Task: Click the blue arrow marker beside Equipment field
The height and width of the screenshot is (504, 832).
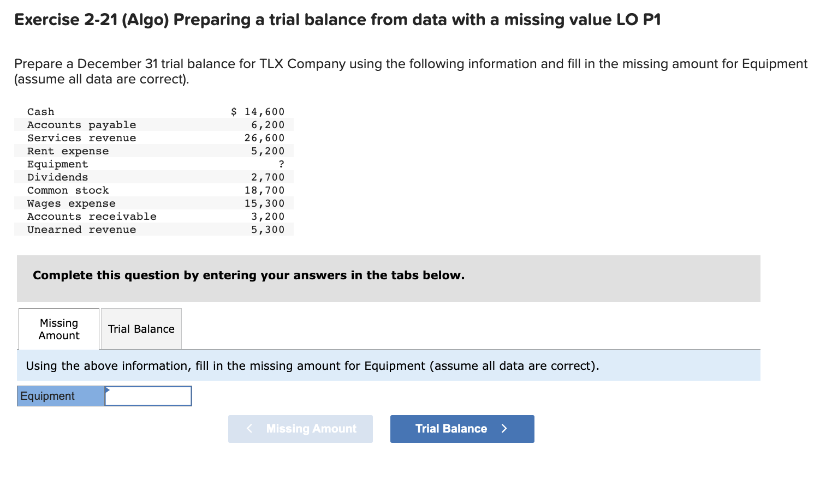Action: [x=108, y=392]
